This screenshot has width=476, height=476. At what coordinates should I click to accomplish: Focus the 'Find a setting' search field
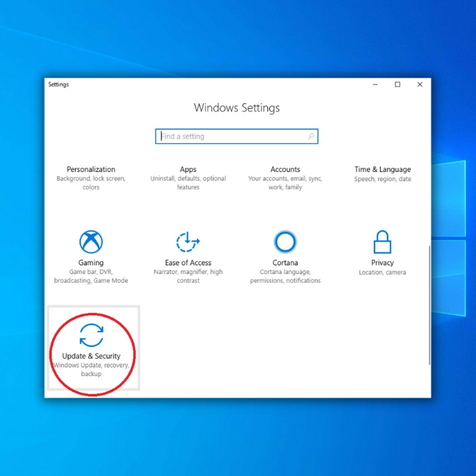coord(231,137)
